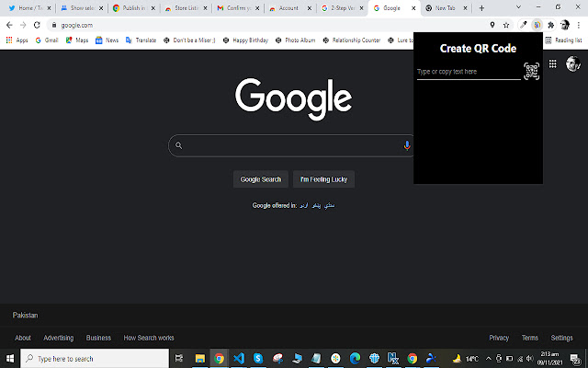Image resolution: width=588 pixels, height=368 pixels.
Task: Click the Chrome profile avatar in toolbar
Action: pyautogui.click(x=565, y=25)
